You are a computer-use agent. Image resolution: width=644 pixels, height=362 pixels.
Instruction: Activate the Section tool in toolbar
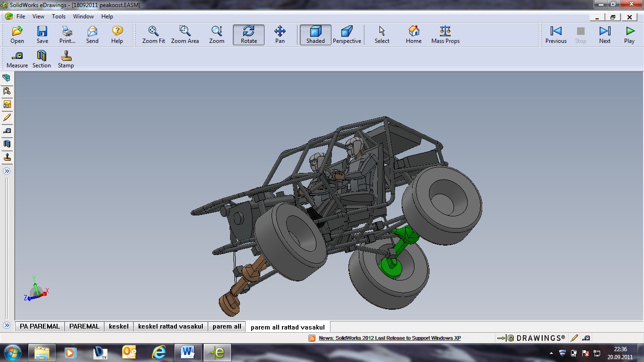point(41,59)
